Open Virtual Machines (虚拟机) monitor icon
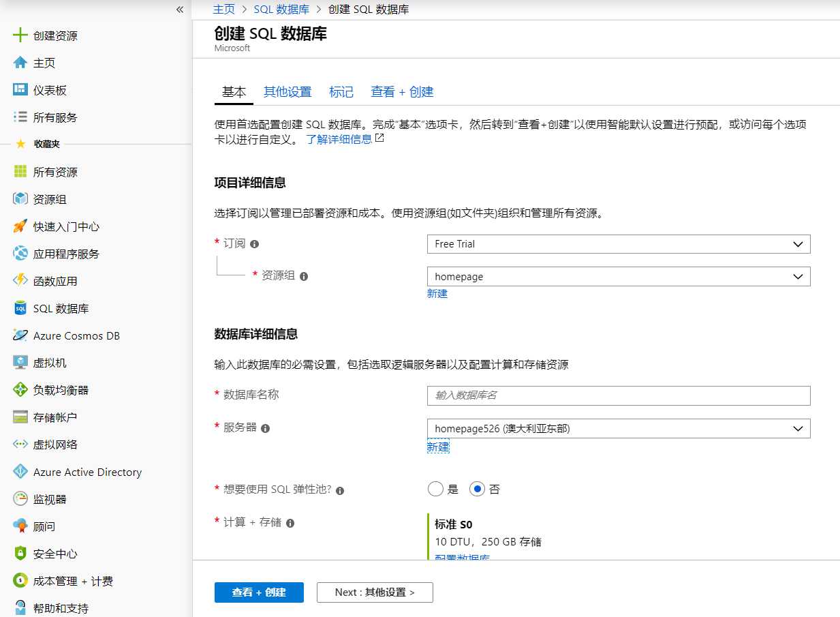This screenshot has width=840, height=617. (x=20, y=363)
